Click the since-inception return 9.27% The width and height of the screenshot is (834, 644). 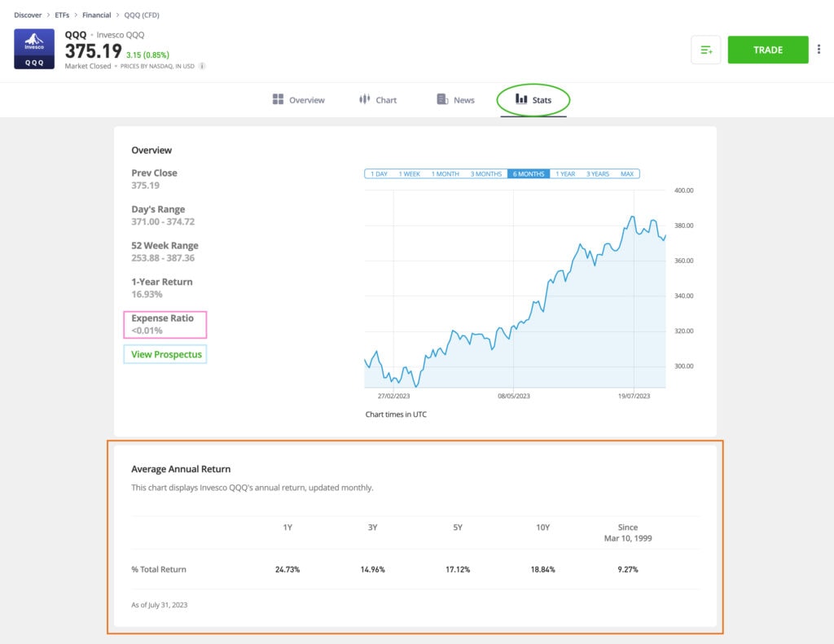tap(628, 570)
